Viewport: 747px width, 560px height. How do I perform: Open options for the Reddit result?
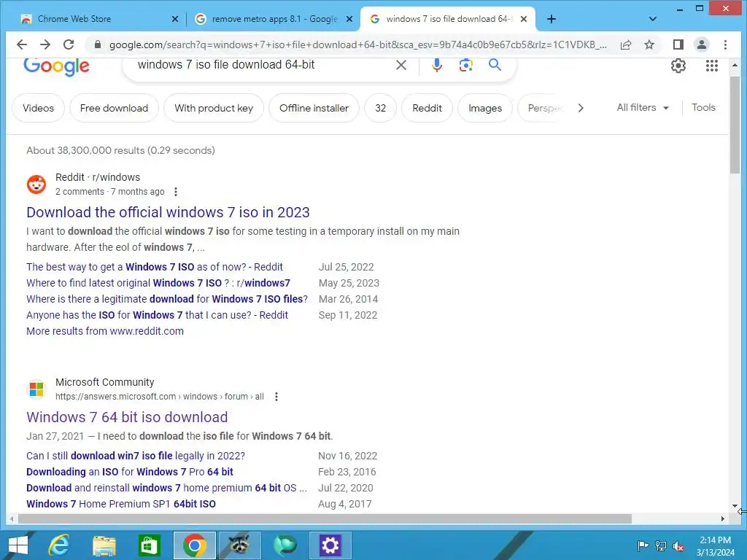pyautogui.click(x=176, y=192)
